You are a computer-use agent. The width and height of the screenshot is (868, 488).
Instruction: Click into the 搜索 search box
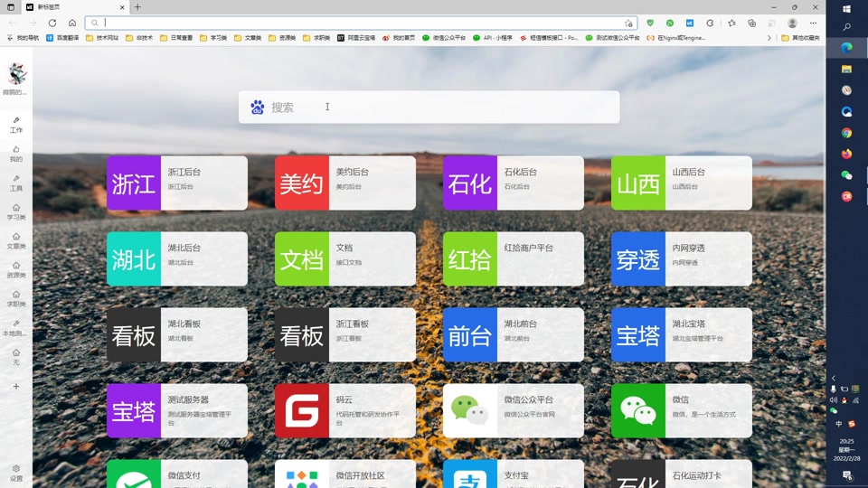click(429, 107)
